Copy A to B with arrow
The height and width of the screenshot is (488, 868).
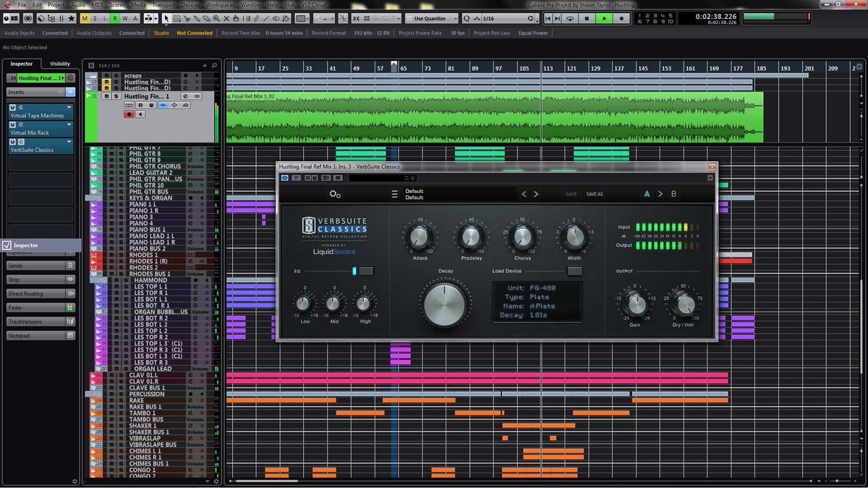tap(660, 194)
